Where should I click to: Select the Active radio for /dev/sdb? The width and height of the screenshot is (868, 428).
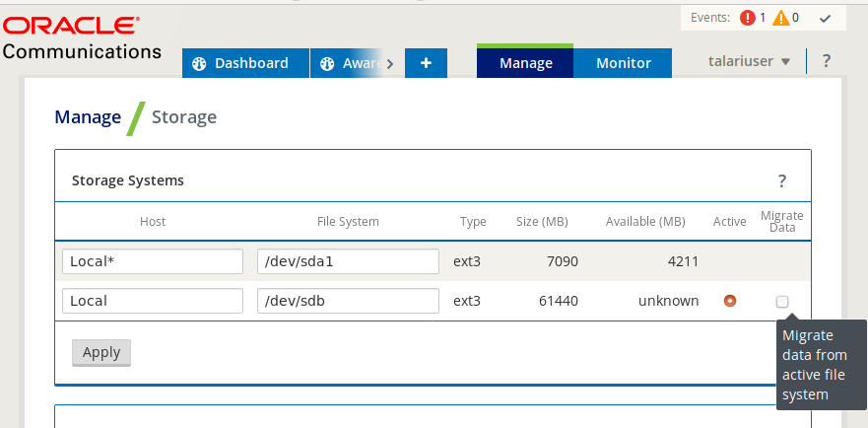[730, 301]
